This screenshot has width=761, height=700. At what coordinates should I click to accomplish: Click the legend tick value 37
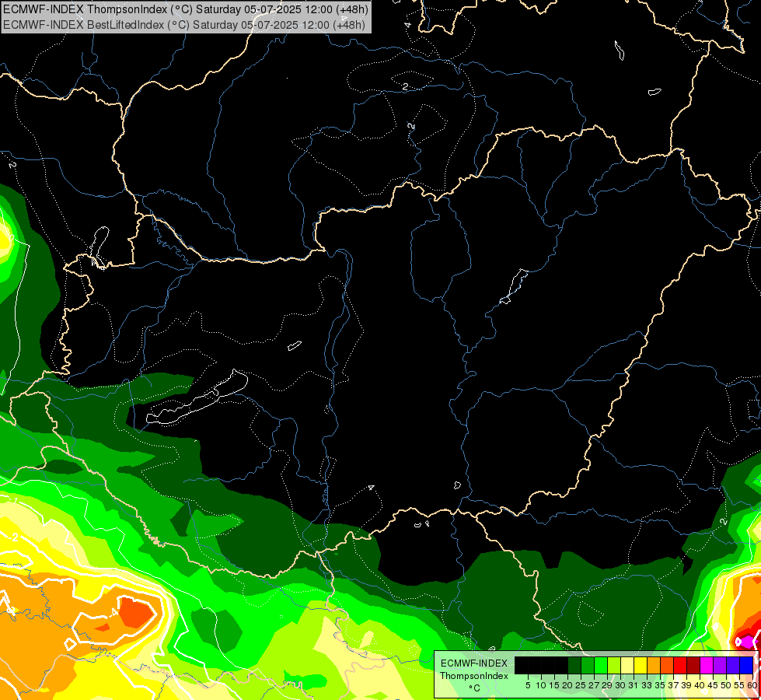tap(672, 685)
